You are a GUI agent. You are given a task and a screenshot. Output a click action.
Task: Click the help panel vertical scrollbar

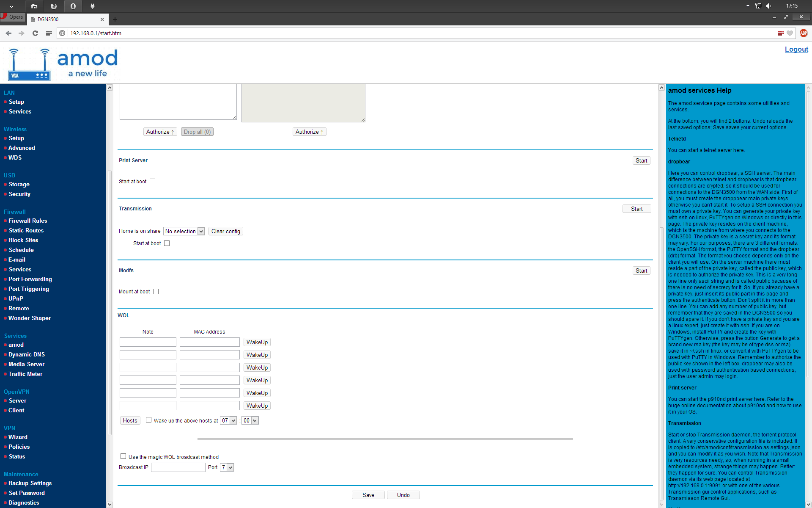tap(808, 233)
